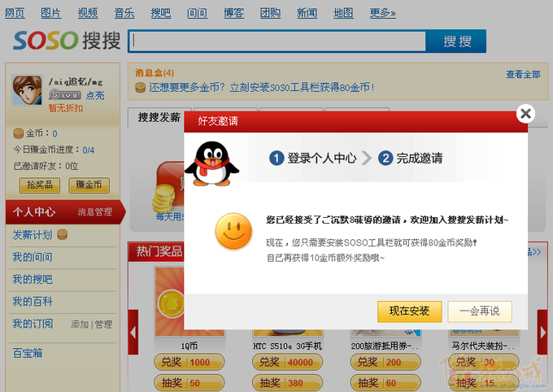Viewport: 553px width, 392px height.
Task: Click the QQ penguin mascot in the dialog
Action: point(211,163)
